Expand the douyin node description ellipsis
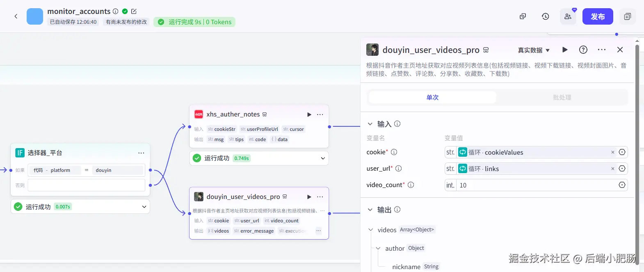This screenshot has height=272, width=644. [322, 211]
